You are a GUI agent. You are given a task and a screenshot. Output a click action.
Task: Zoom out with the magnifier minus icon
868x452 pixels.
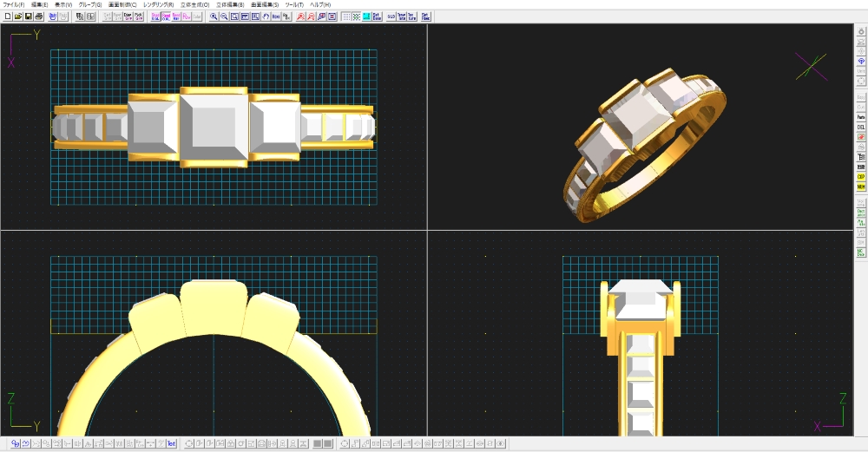225,16
